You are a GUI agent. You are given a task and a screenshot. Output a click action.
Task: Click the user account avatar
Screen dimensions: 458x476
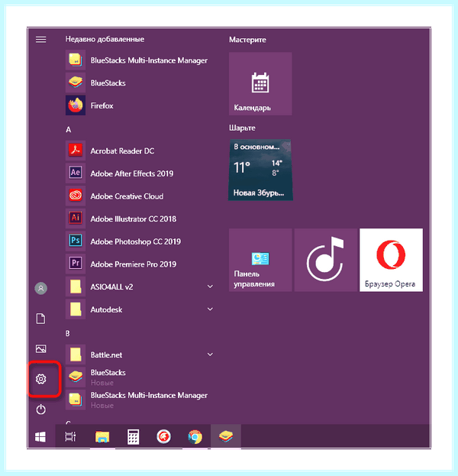41,288
